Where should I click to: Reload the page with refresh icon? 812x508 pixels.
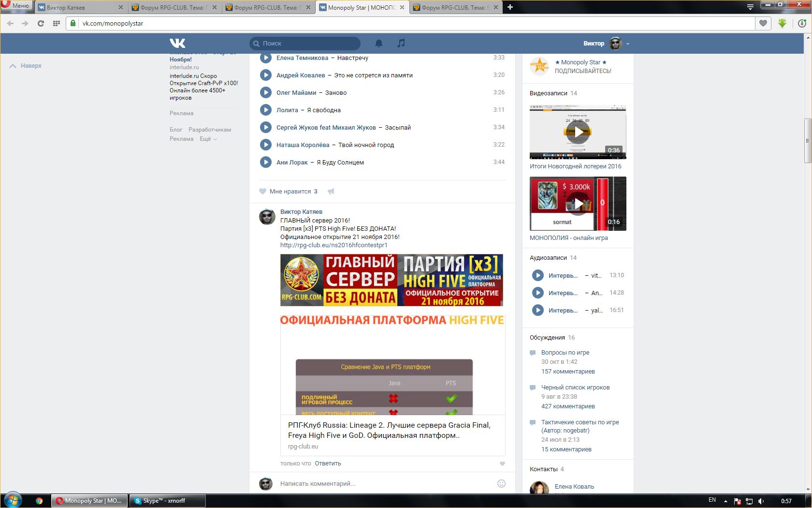pos(41,23)
